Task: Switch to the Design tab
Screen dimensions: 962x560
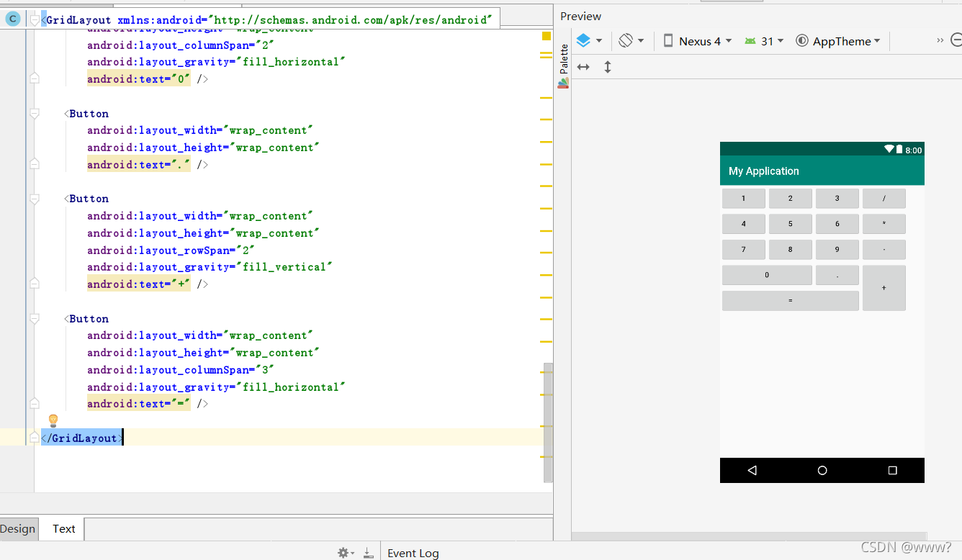Action: (17, 528)
